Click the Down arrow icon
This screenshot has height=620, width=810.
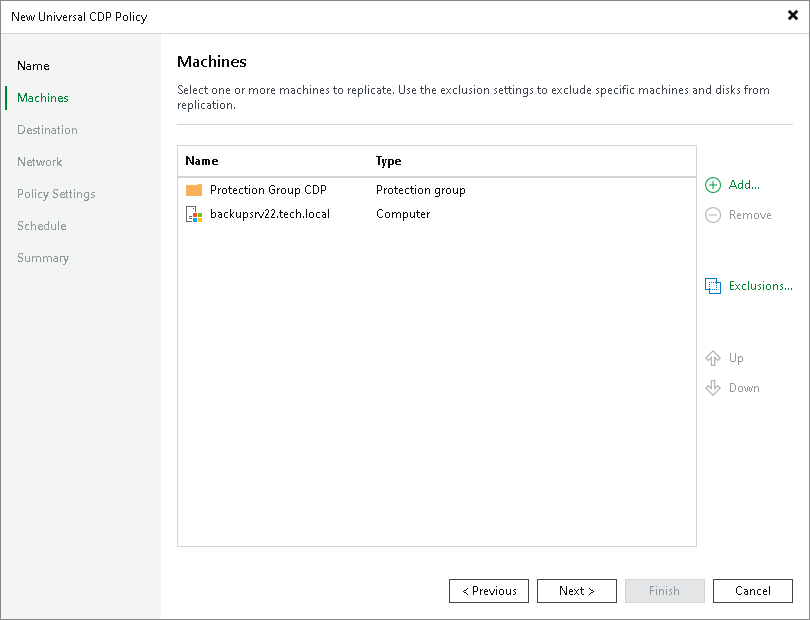[x=712, y=388]
